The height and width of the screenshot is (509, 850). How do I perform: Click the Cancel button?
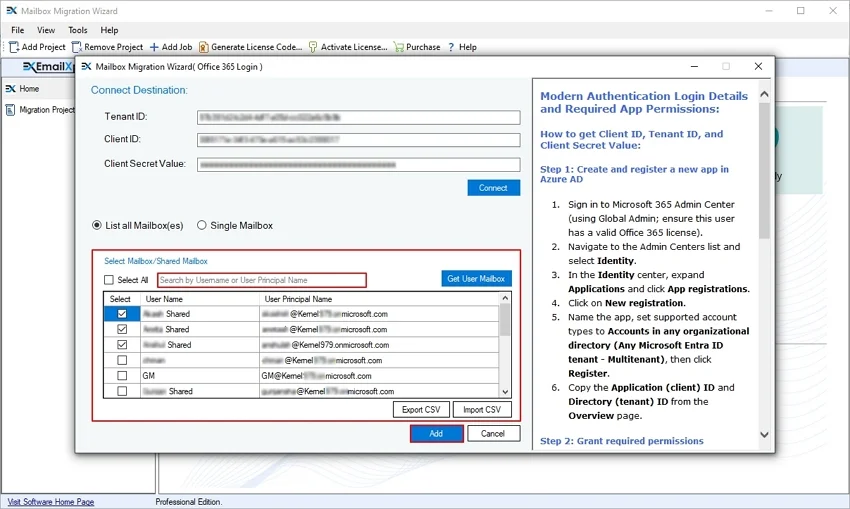[x=493, y=434]
